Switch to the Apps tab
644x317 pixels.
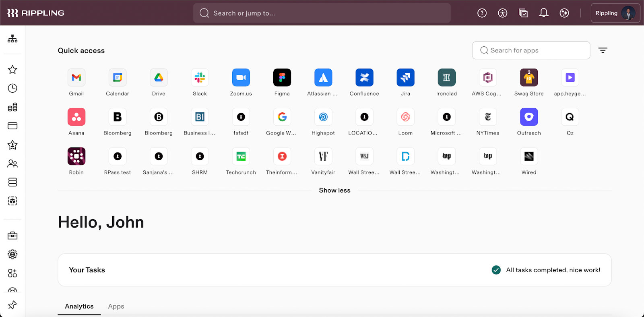116,307
